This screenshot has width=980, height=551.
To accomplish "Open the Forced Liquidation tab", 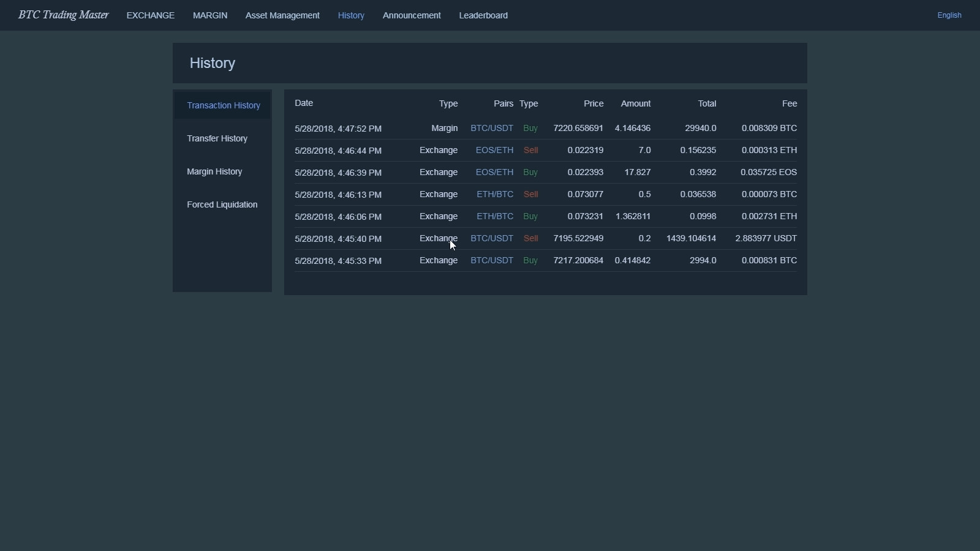I will coord(222,204).
